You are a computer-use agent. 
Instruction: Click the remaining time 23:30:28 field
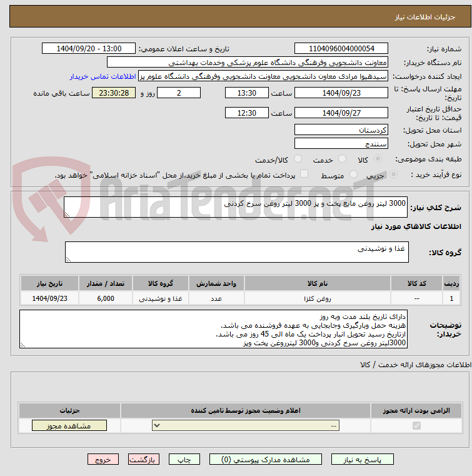pyautogui.click(x=114, y=93)
